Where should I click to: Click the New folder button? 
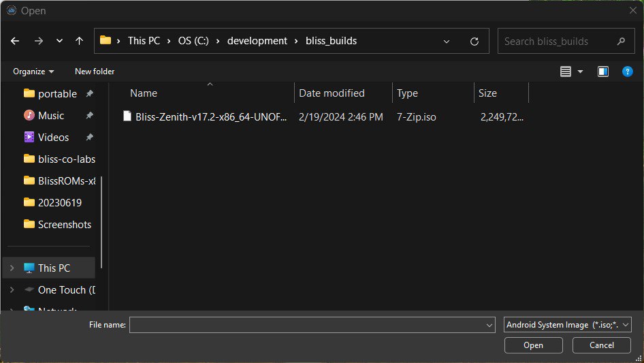[x=95, y=72]
